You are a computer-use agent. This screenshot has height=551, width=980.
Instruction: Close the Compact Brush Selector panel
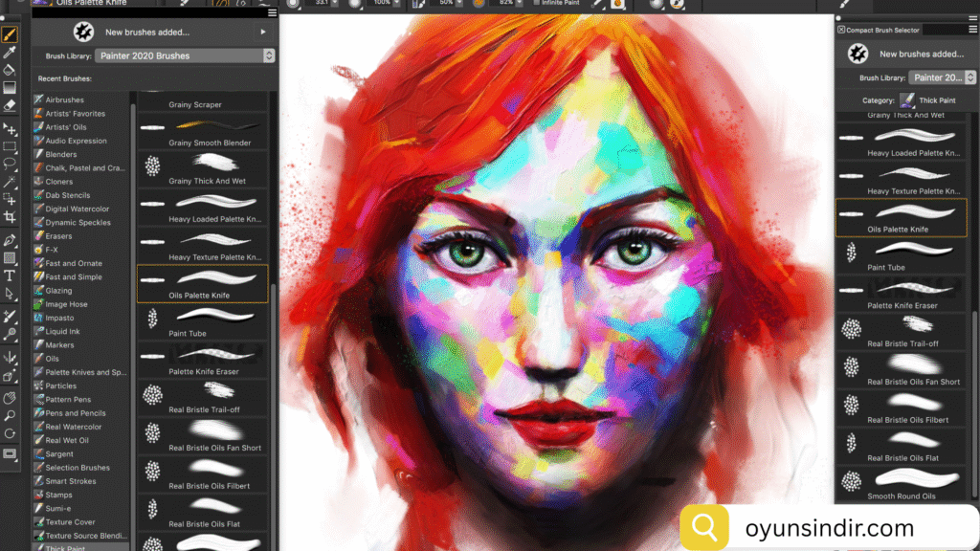tap(841, 30)
